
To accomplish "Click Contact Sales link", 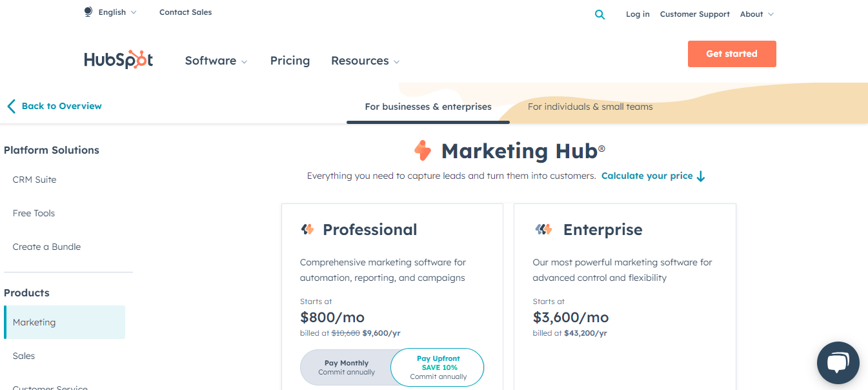I will [x=185, y=12].
